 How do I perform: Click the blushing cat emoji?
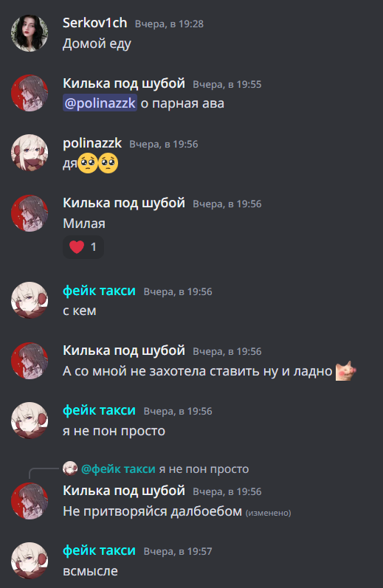click(345, 371)
